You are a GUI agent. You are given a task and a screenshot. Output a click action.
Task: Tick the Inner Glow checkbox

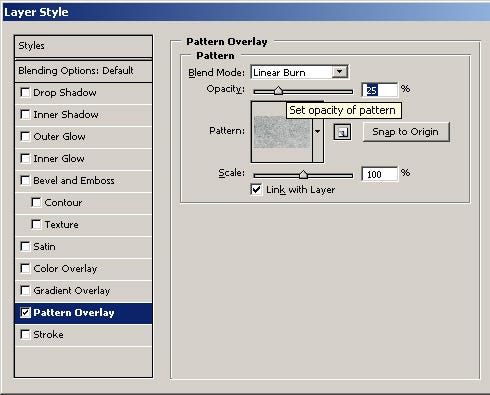click(25, 158)
